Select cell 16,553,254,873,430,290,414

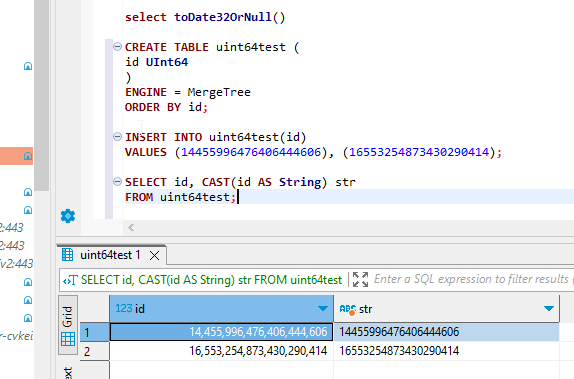click(221, 351)
